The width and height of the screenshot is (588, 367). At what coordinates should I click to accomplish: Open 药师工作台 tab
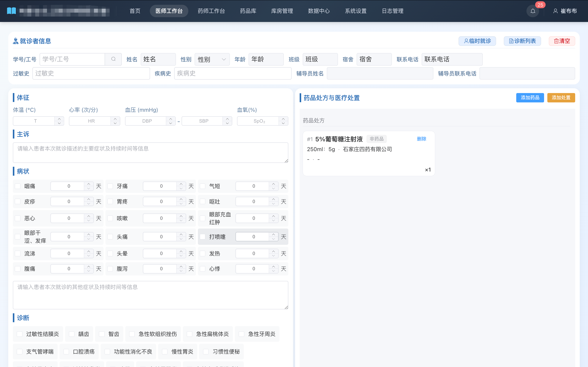tap(211, 11)
